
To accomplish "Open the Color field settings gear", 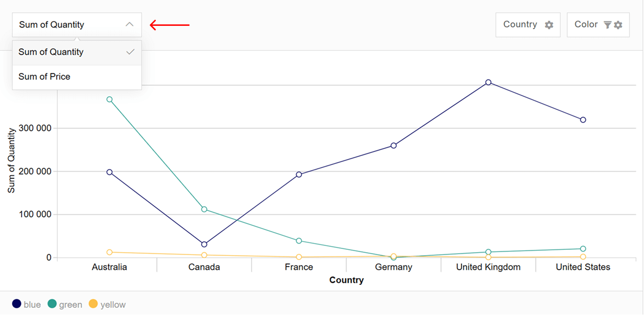I will click(619, 25).
